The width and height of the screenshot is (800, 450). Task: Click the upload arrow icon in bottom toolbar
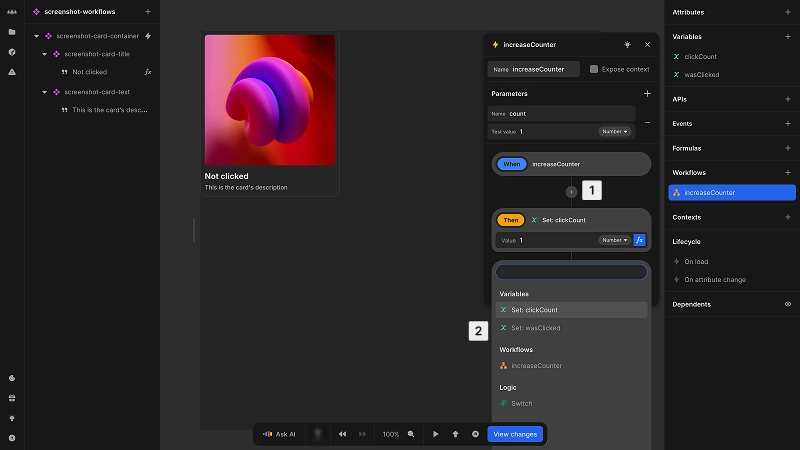(x=455, y=434)
